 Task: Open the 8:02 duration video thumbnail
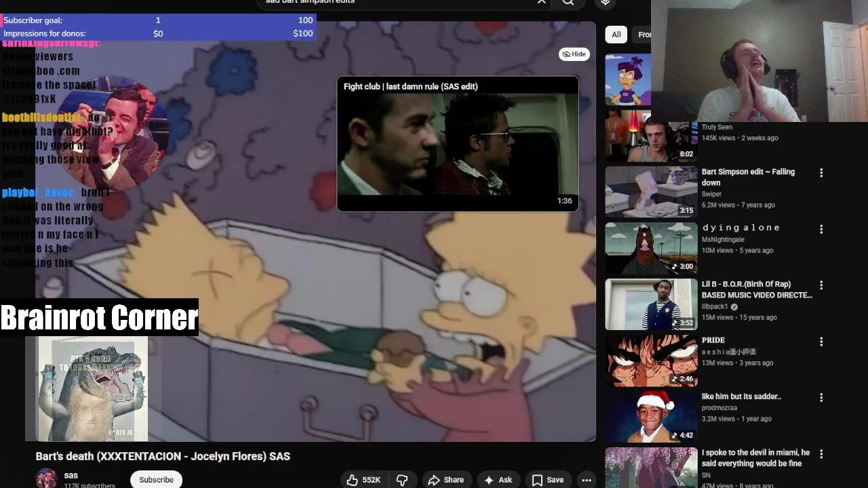[x=651, y=136]
